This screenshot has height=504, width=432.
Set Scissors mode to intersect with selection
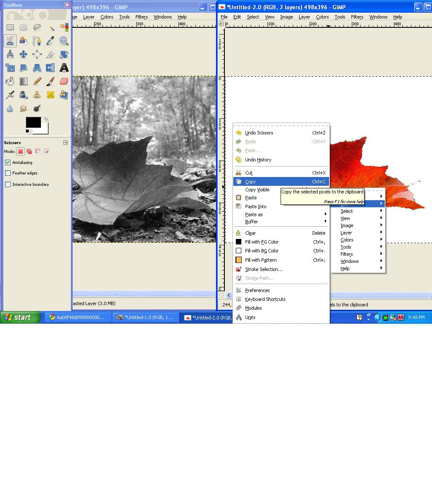tap(47, 151)
